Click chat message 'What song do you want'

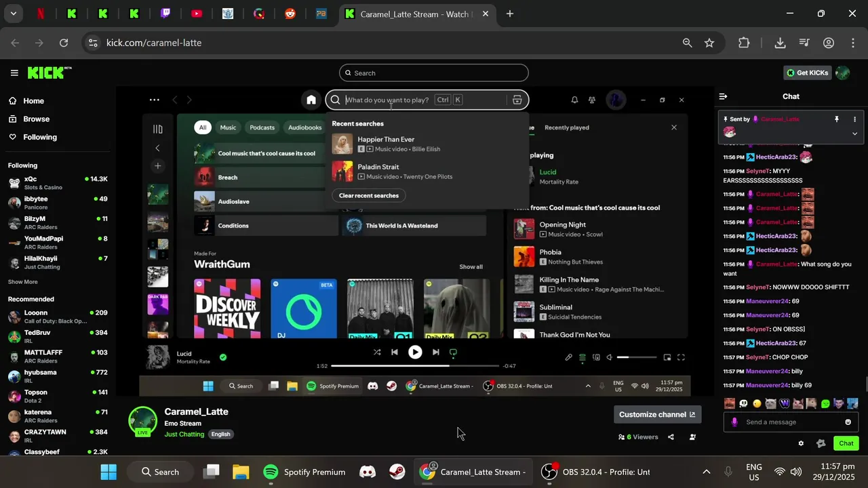787,268
